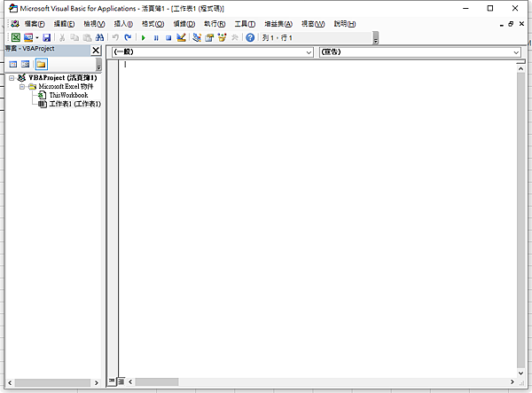Open the 工具(T) menu
The width and height of the screenshot is (532, 393).
[x=245, y=24]
